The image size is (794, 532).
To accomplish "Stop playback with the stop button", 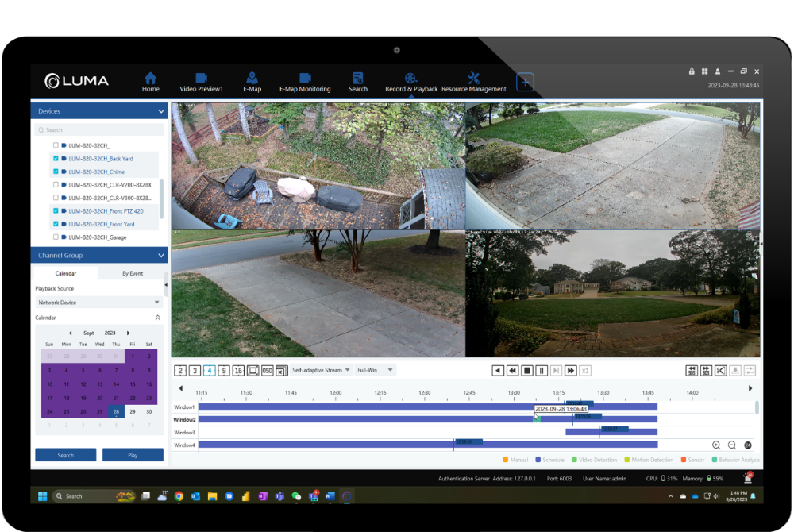I will (x=526, y=370).
